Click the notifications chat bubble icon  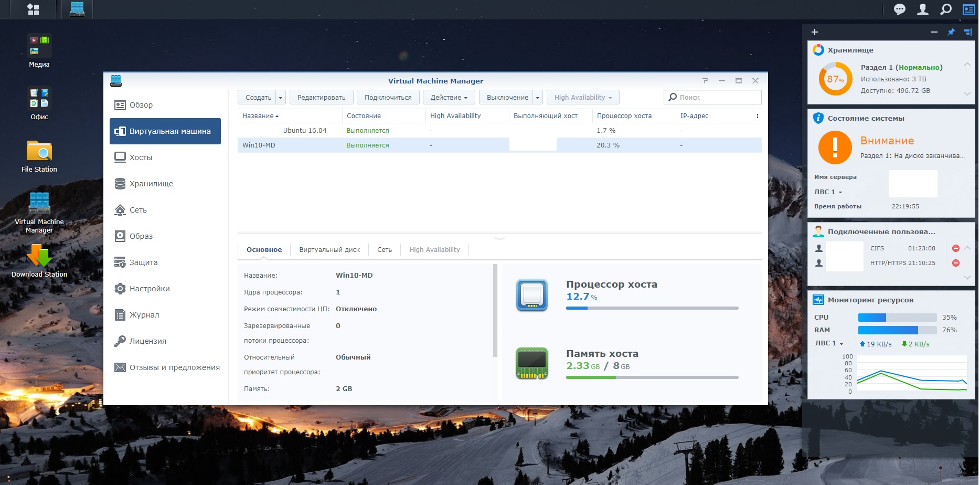(x=899, y=9)
